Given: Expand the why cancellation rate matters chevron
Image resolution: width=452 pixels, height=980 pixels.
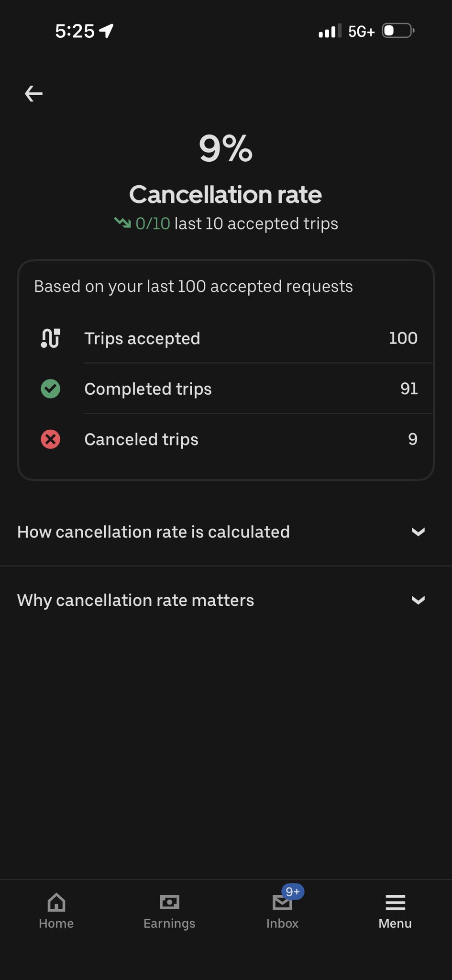Looking at the screenshot, I should (418, 600).
